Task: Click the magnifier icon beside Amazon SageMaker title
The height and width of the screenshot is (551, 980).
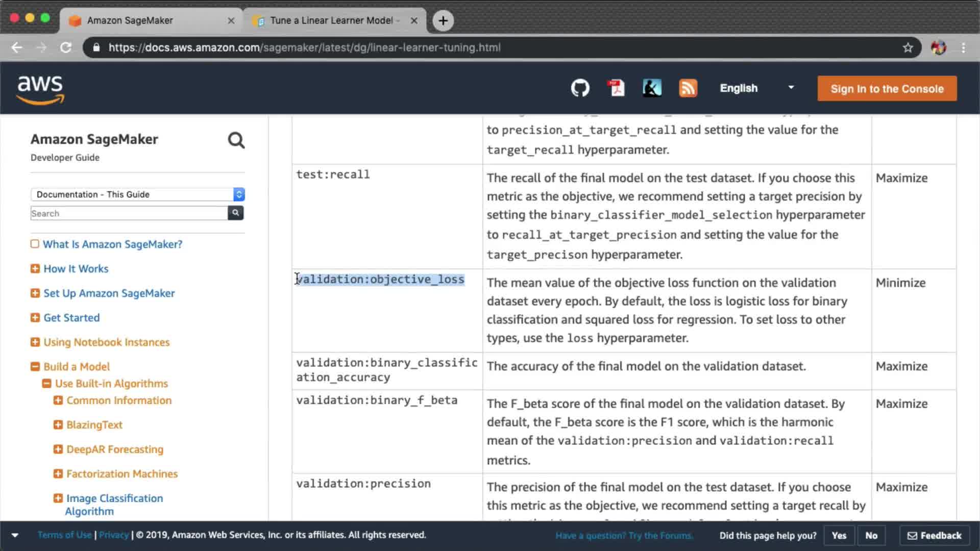Action: tap(236, 140)
